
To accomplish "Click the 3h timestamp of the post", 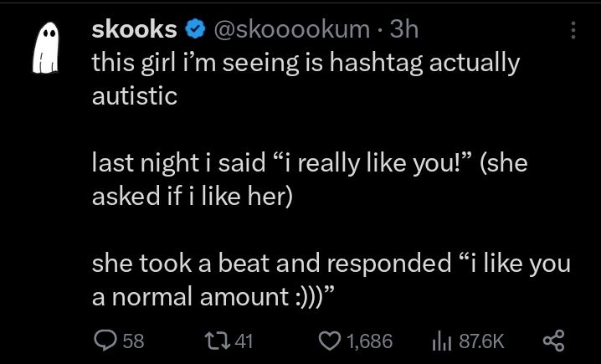I will (404, 29).
